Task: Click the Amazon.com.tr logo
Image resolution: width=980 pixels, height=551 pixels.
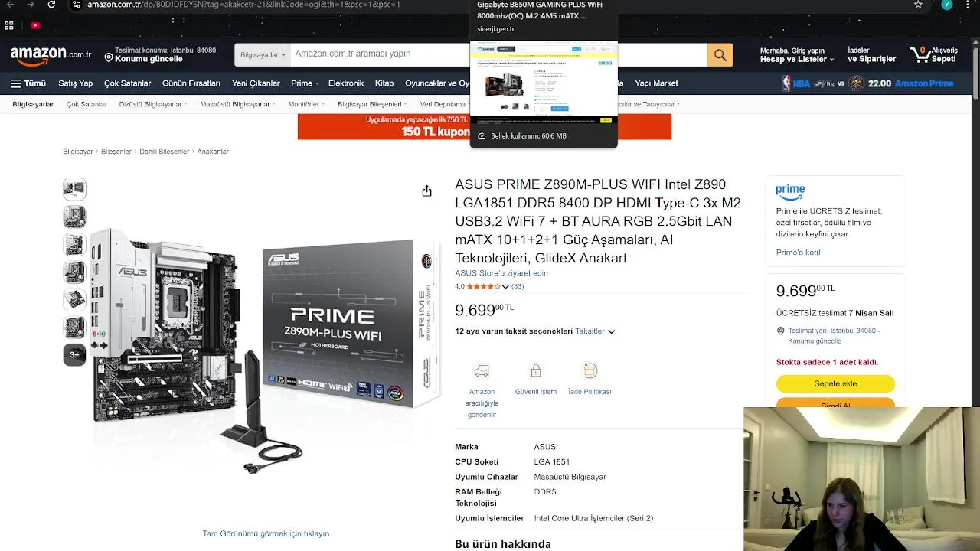Action: click(x=51, y=55)
